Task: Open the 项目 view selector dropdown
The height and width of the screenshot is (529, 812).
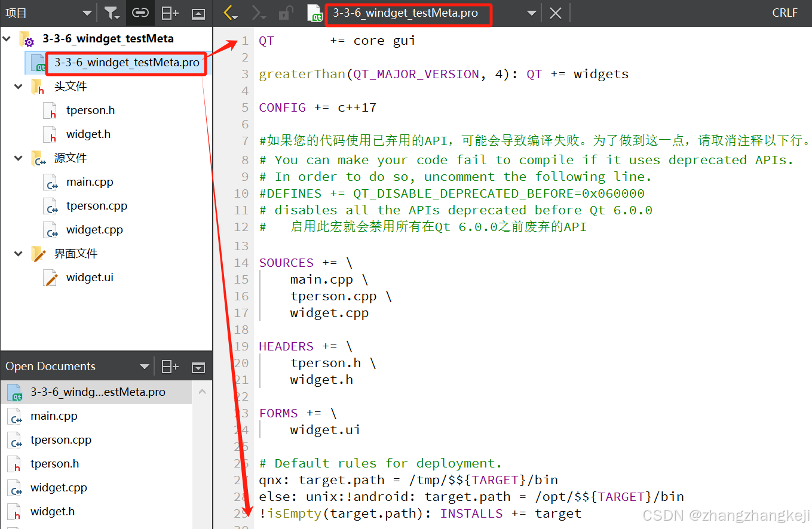Action: tap(48, 13)
